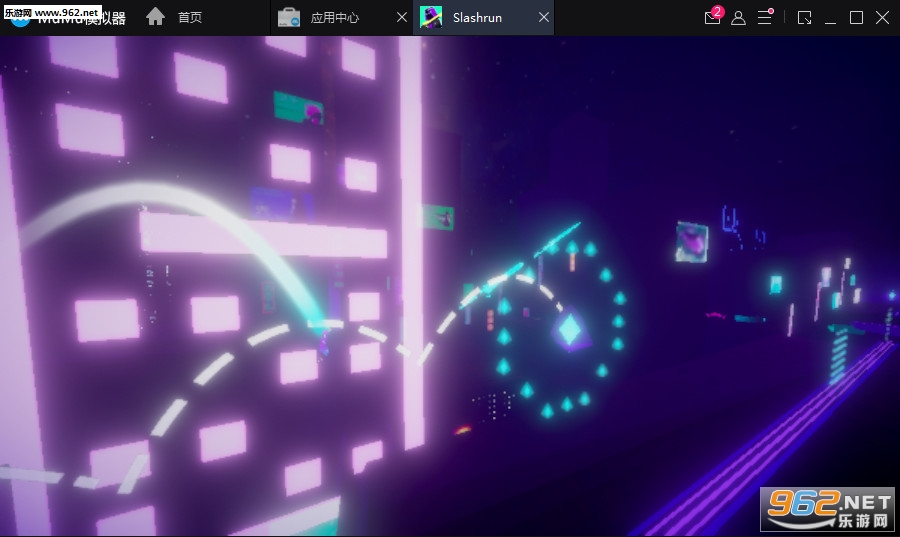Click the Slashrun app icon in the tab
Screen dimensions: 900x537
(431, 17)
